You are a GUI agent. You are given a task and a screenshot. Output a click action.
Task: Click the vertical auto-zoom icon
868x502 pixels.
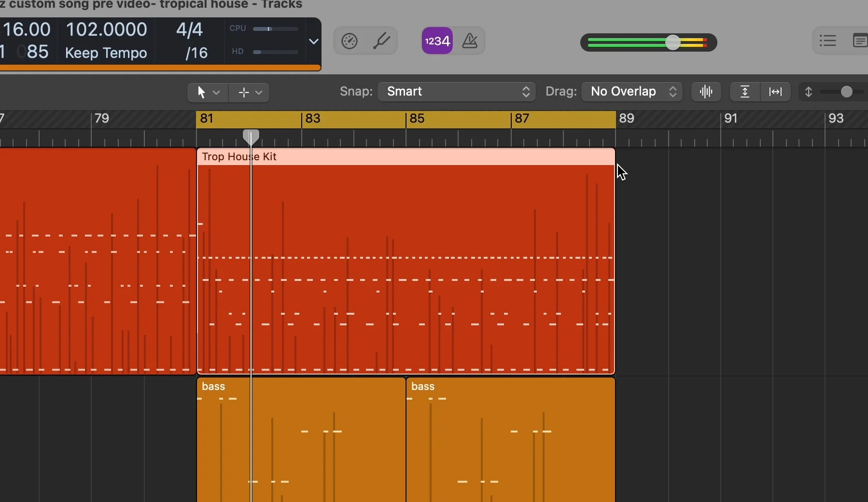click(745, 92)
